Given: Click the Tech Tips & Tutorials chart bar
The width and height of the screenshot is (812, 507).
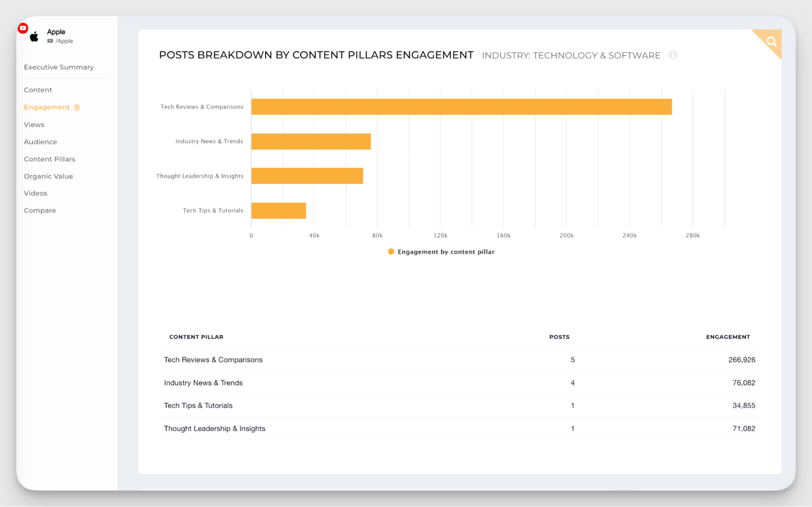Looking at the screenshot, I should coord(278,210).
